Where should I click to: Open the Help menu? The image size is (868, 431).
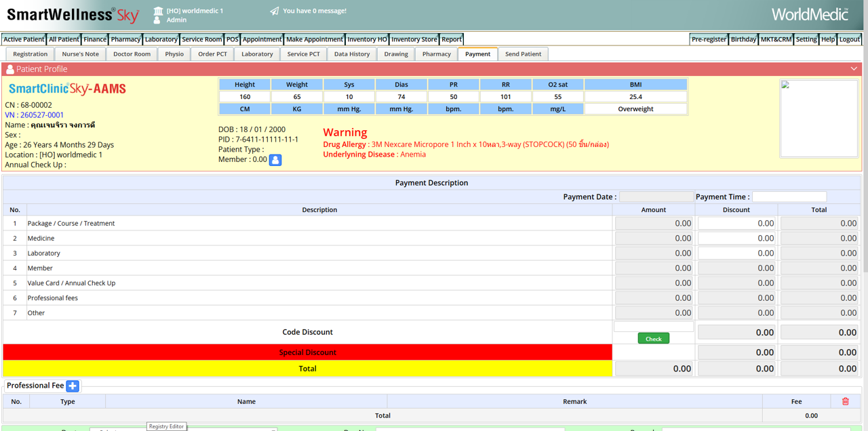coord(828,39)
